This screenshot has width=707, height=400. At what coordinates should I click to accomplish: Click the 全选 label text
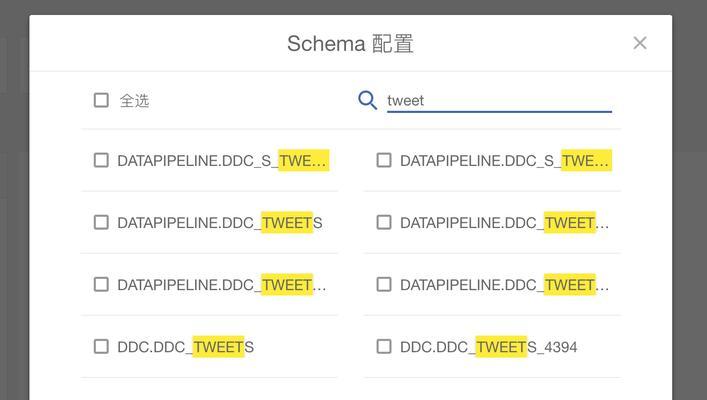[x=134, y=101]
